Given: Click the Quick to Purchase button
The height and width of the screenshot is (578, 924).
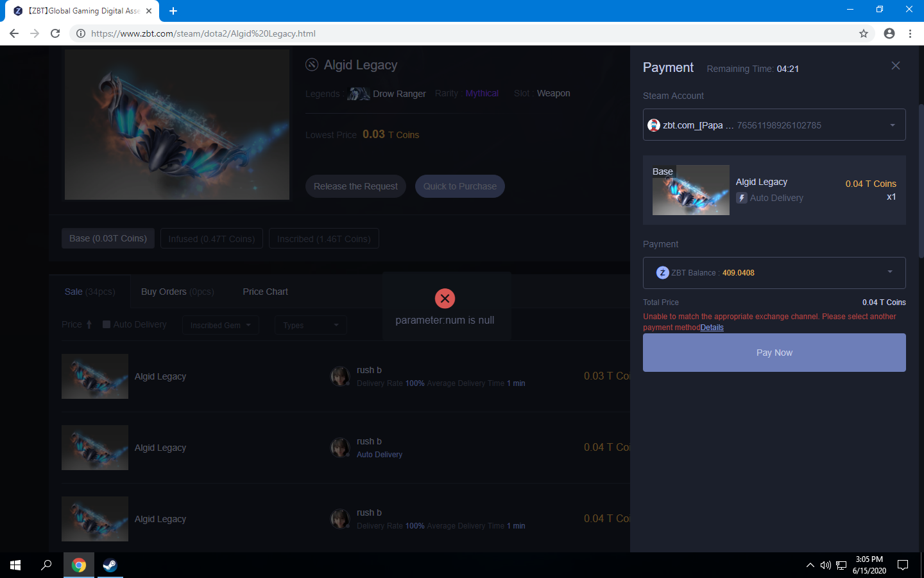Looking at the screenshot, I should (459, 186).
